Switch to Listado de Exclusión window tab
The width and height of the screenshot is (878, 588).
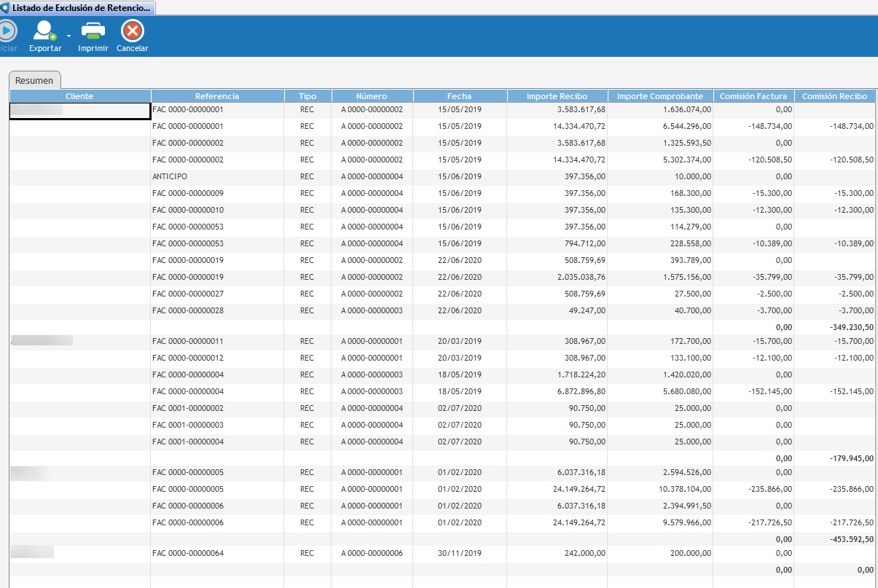point(79,7)
